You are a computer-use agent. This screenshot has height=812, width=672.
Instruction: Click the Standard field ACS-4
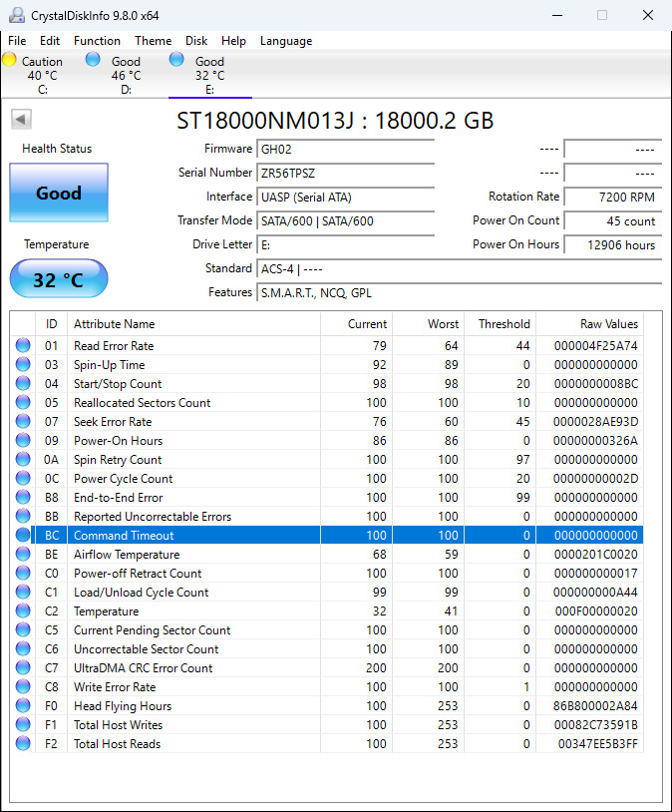click(459, 269)
